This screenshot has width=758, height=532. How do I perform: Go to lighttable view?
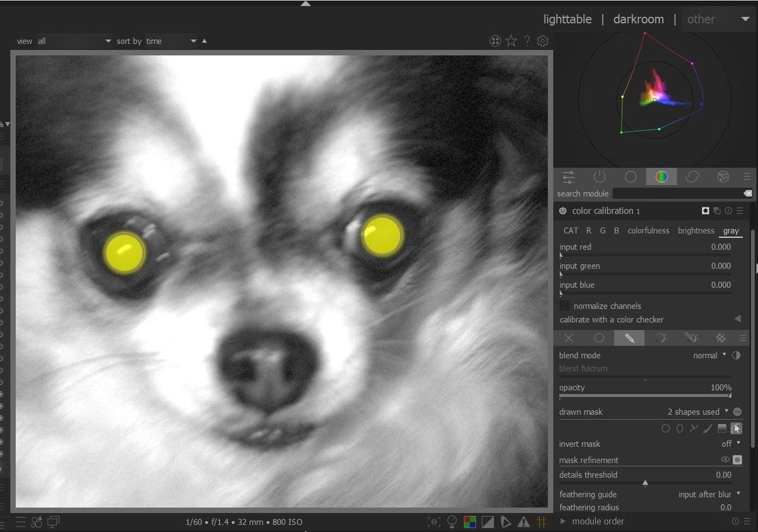pyautogui.click(x=567, y=19)
